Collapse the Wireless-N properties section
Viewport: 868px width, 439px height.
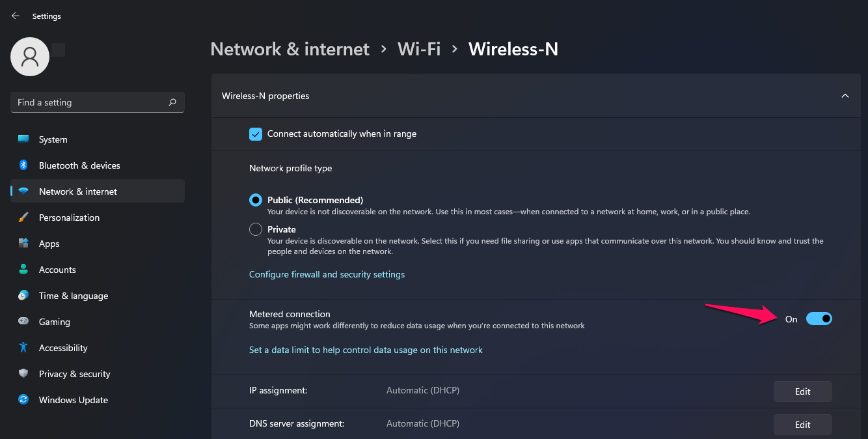pyautogui.click(x=845, y=95)
